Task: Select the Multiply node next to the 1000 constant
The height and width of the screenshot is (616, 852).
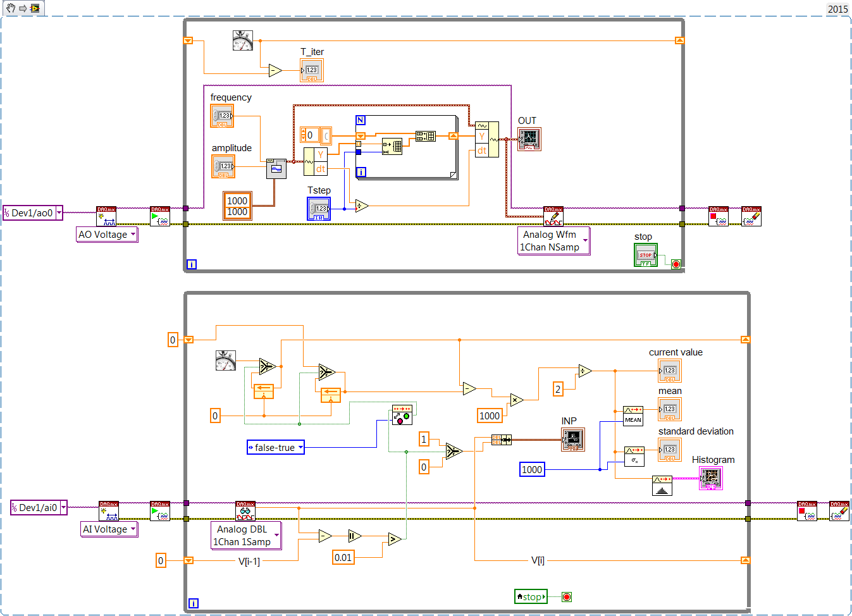Action: 517,400
